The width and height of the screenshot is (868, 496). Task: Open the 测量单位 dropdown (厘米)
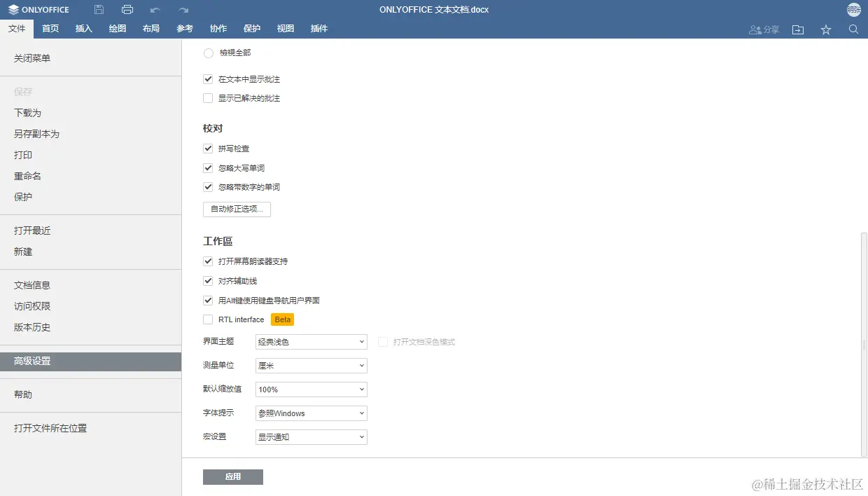click(x=311, y=366)
